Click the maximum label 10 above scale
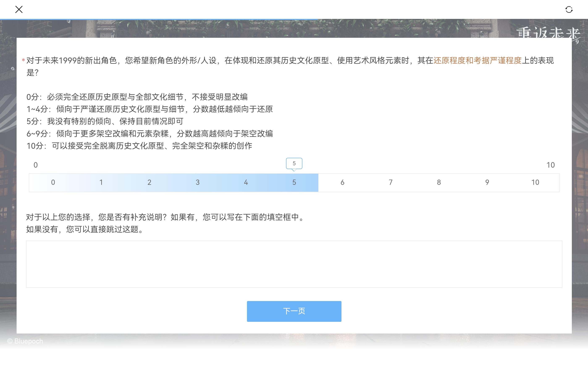 tap(550, 165)
